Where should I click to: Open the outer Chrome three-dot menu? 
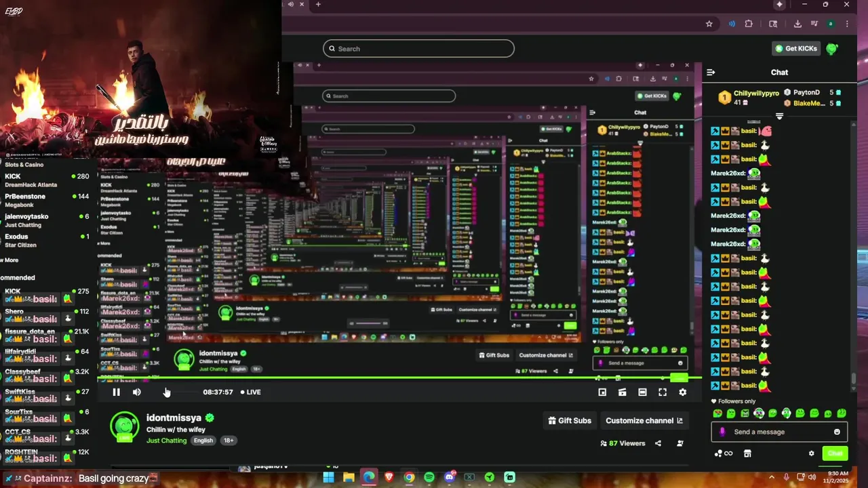(847, 24)
